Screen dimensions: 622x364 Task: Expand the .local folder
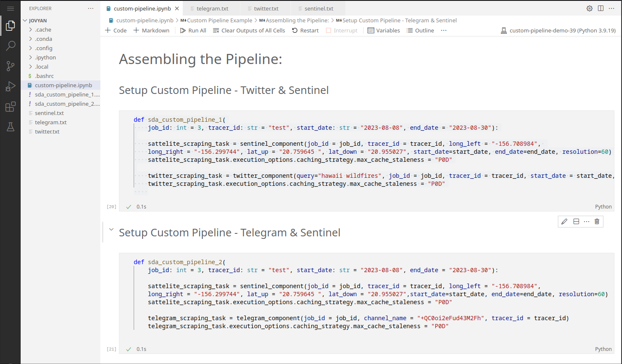point(60,67)
